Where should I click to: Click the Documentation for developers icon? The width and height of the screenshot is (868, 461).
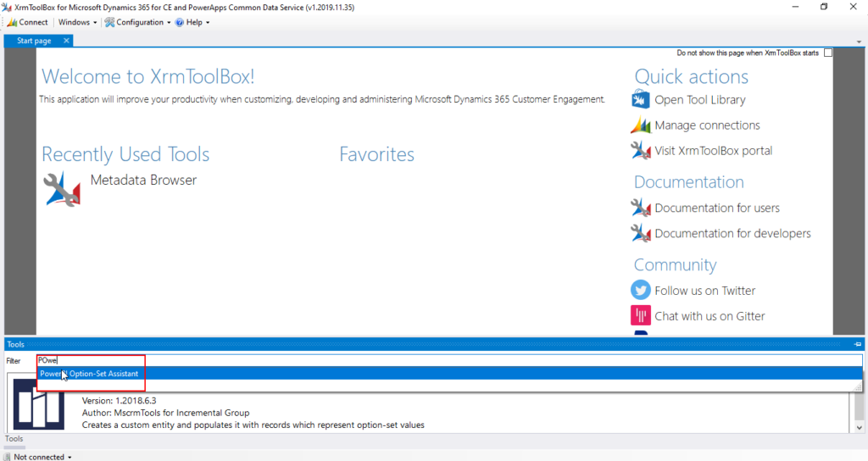[641, 234]
